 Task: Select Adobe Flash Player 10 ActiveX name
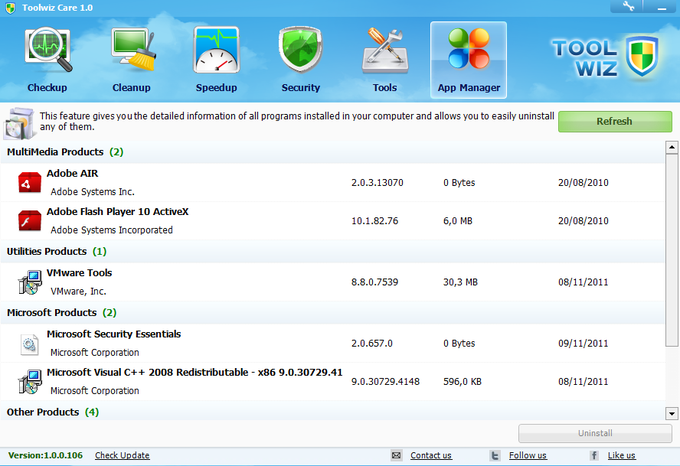click(x=118, y=212)
